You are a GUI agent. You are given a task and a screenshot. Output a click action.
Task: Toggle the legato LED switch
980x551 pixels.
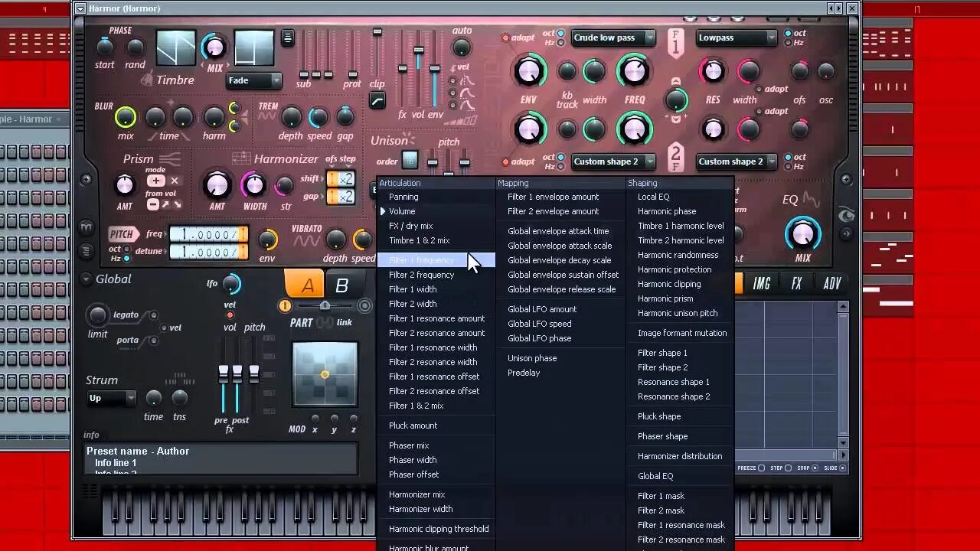154,315
